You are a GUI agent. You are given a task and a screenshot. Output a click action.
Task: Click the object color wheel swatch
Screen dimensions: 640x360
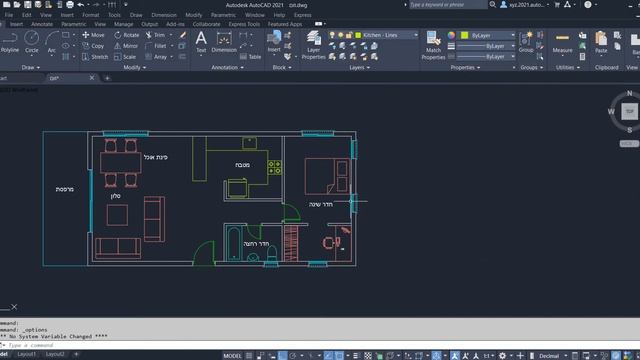(x=451, y=35)
